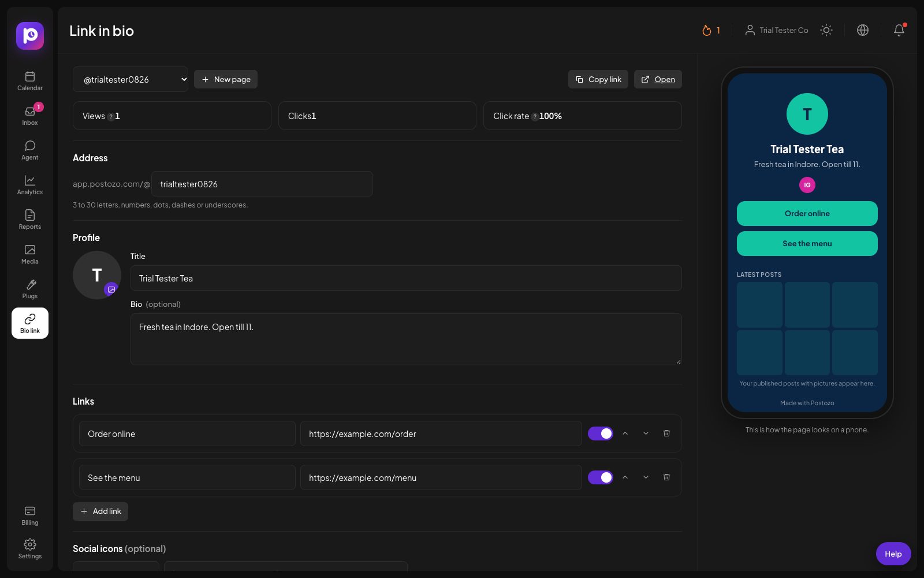Click Order online button in phone preview
The width and height of the screenshot is (924, 578).
click(807, 213)
